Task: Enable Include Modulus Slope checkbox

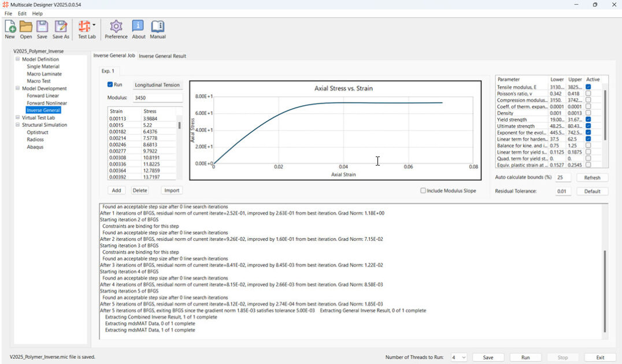Action: coord(423,191)
